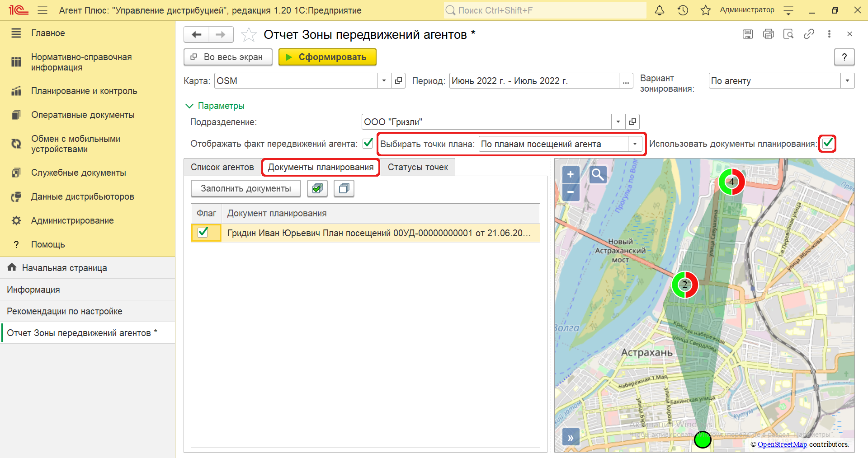
Task: Click the Период input field
Action: (x=534, y=81)
